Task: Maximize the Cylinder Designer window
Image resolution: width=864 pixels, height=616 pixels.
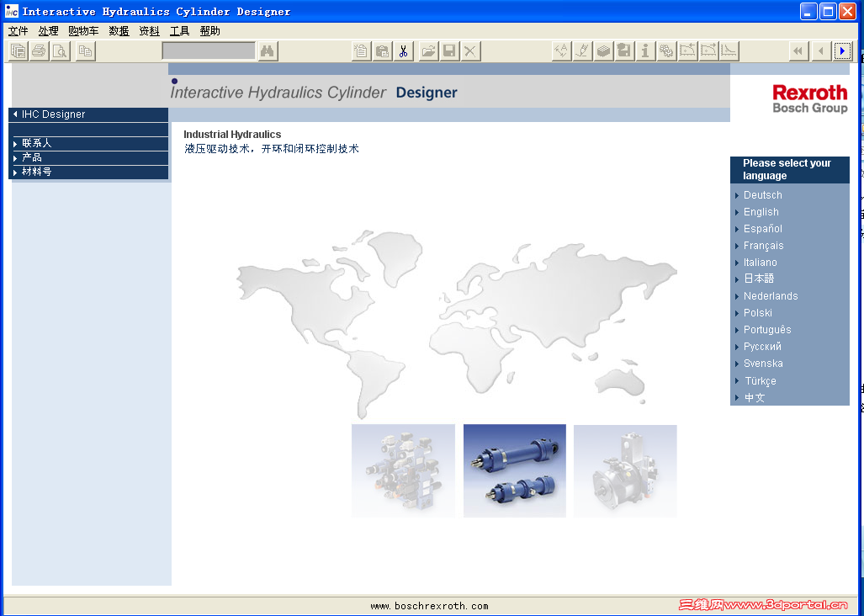Action: pyautogui.click(x=828, y=11)
